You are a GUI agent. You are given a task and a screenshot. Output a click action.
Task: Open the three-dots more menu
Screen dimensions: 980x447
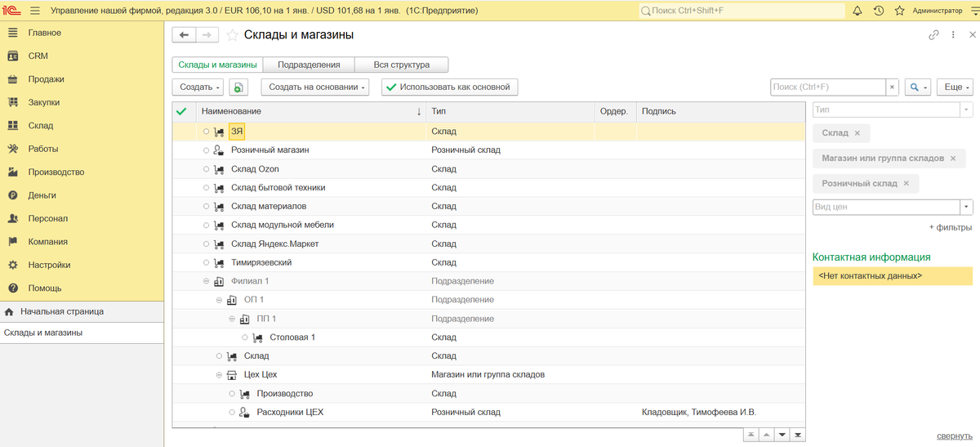[x=953, y=35]
